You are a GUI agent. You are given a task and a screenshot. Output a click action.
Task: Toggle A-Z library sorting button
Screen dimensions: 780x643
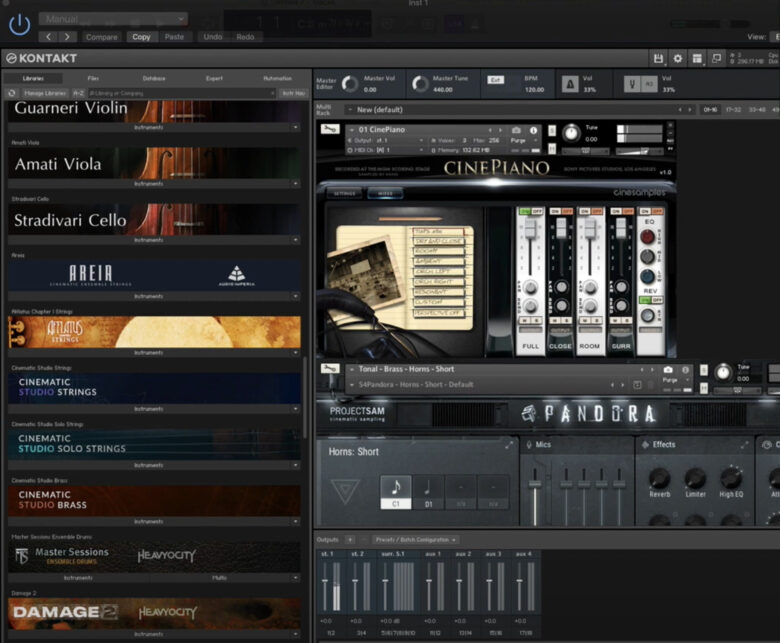click(79, 93)
